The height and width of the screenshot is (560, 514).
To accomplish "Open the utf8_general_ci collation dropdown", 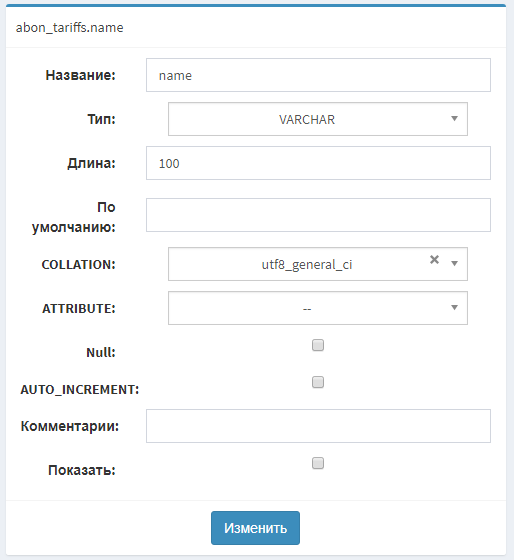I will [x=318, y=264].
